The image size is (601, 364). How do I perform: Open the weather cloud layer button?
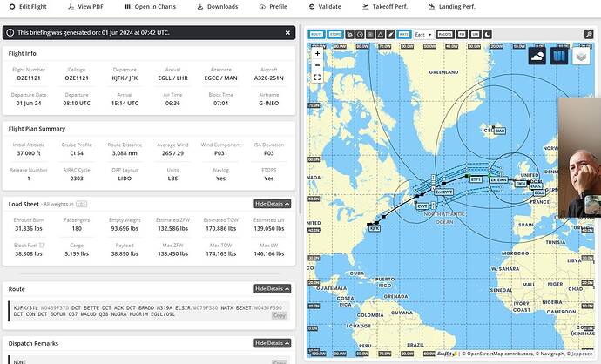pyautogui.click(x=537, y=56)
